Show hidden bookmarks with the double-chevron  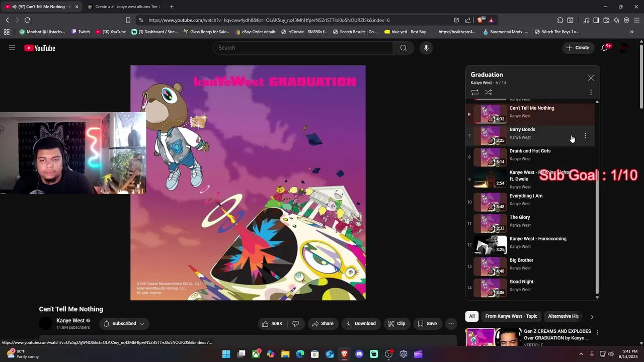pos(631,32)
